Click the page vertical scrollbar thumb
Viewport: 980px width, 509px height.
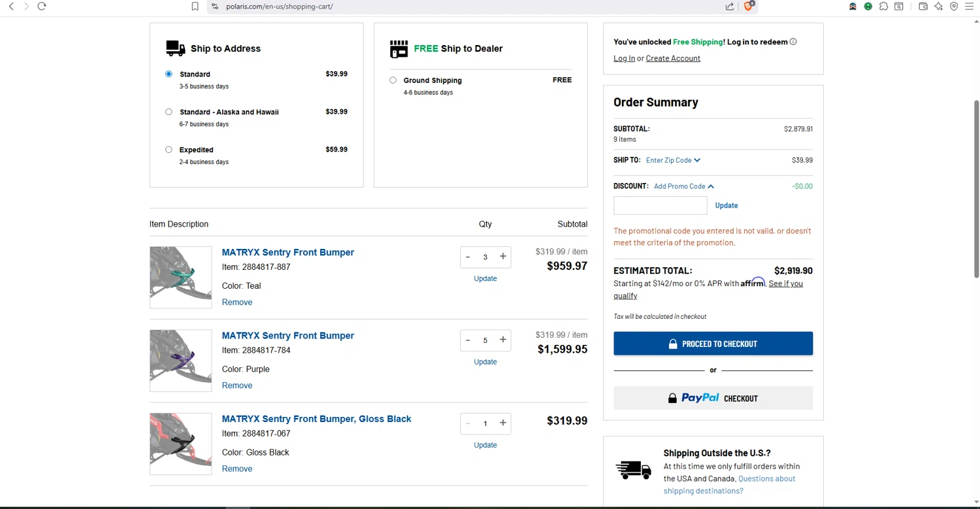tap(977, 189)
